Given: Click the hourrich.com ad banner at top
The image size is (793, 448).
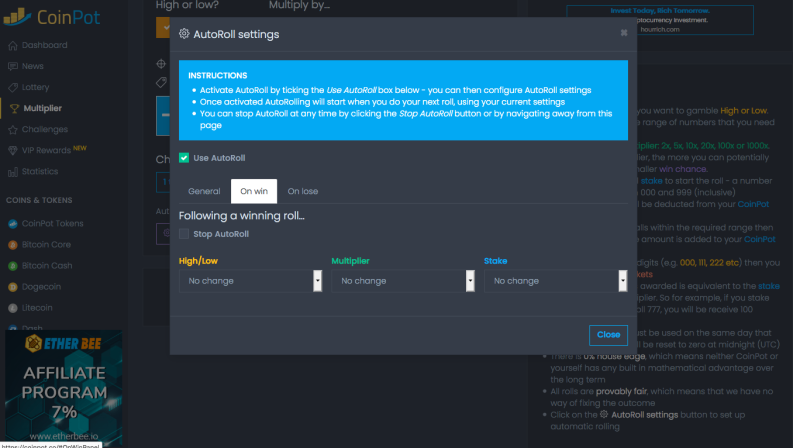Looking at the screenshot, I should tap(660, 20).
